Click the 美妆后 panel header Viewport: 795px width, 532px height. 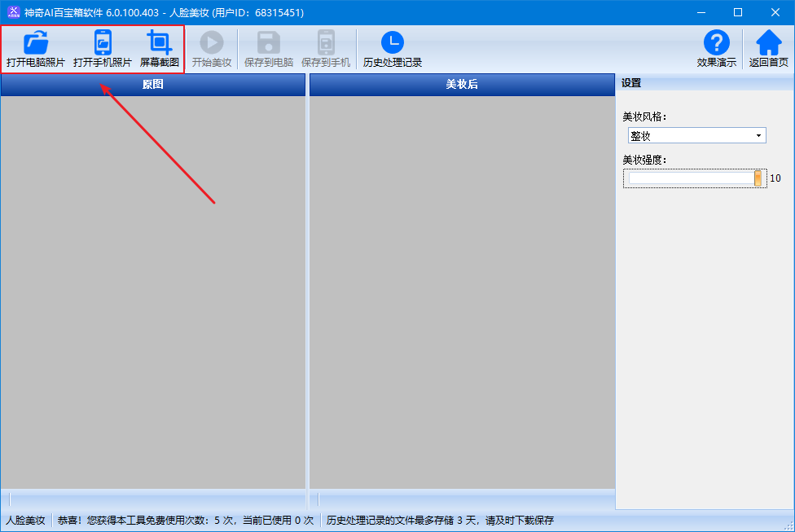click(462, 84)
